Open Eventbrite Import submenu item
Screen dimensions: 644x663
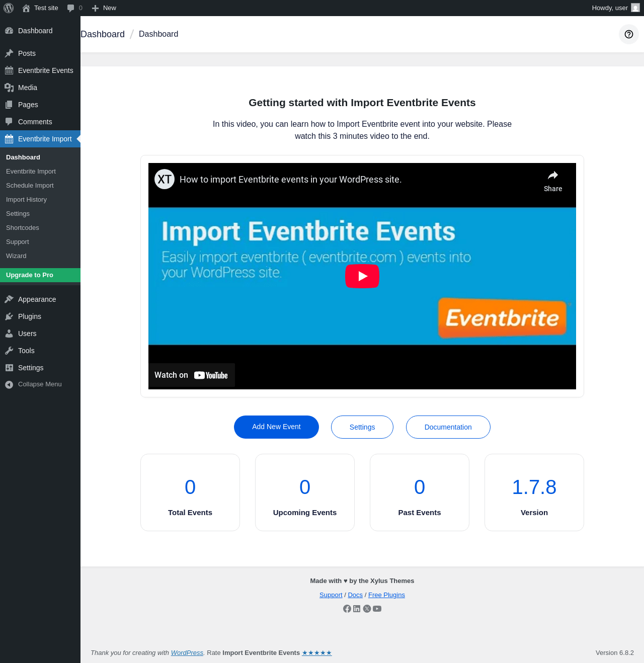(31, 172)
